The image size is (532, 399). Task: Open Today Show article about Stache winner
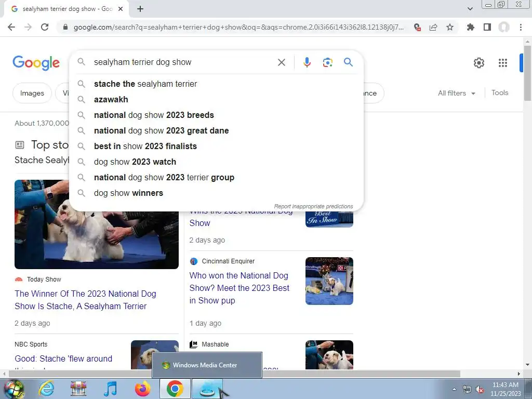(x=85, y=300)
